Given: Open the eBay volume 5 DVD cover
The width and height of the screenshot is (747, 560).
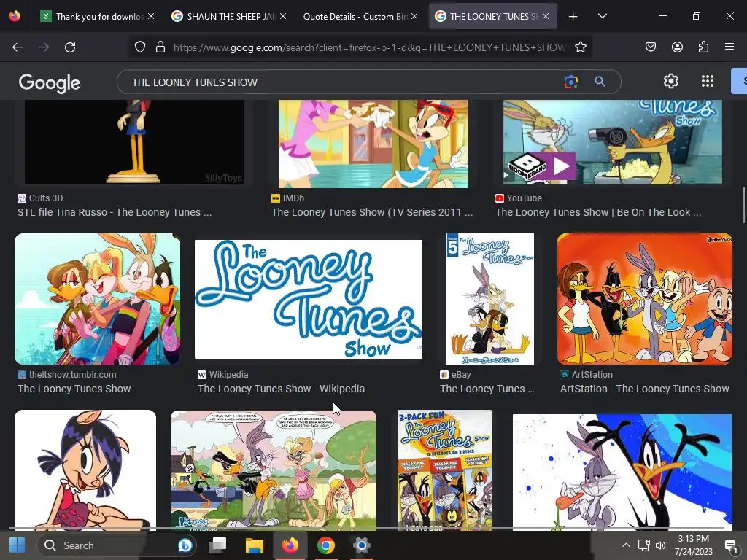Looking at the screenshot, I should (x=489, y=299).
